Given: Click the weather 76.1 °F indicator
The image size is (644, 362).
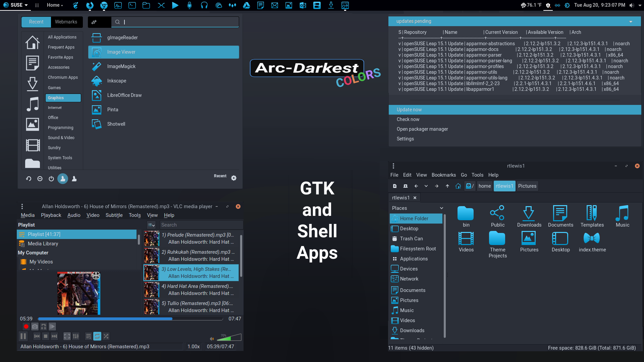Looking at the screenshot, I should coord(531,5).
